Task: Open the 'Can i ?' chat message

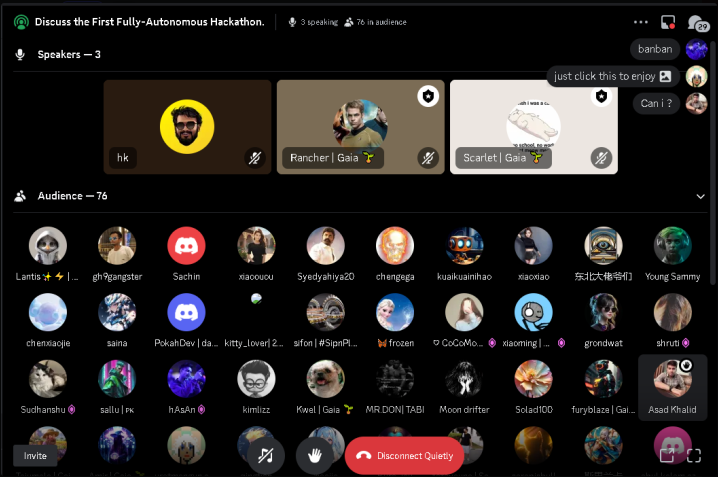Action: (656, 103)
